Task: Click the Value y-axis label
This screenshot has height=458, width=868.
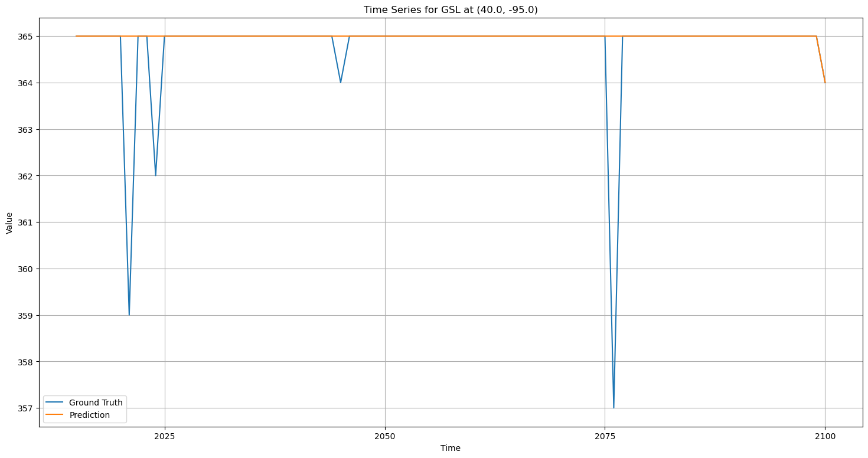Action: pyautogui.click(x=9, y=223)
